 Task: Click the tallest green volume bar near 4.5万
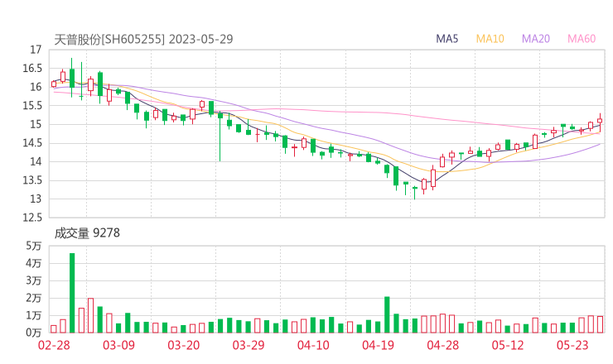pyautogui.click(x=72, y=293)
